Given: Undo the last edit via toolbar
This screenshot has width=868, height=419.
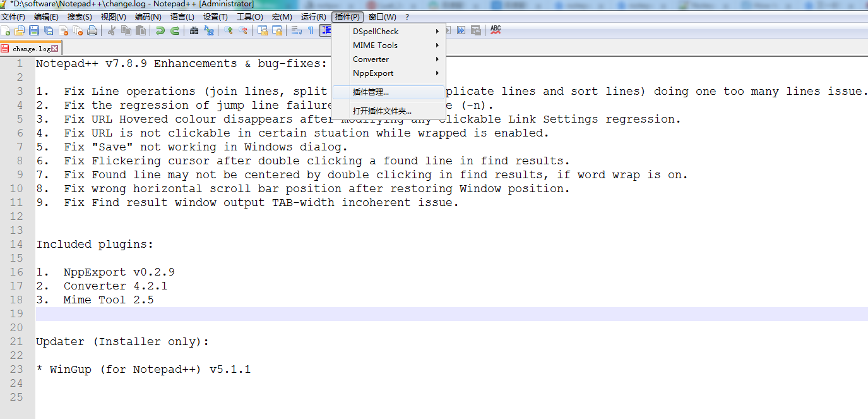Looking at the screenshot, I should pos(160,30).
